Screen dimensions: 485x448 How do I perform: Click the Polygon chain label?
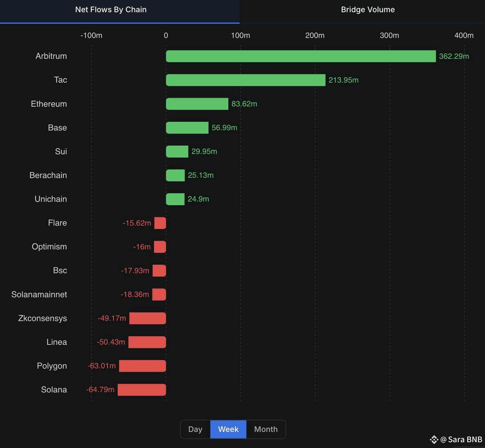point(52,366)
